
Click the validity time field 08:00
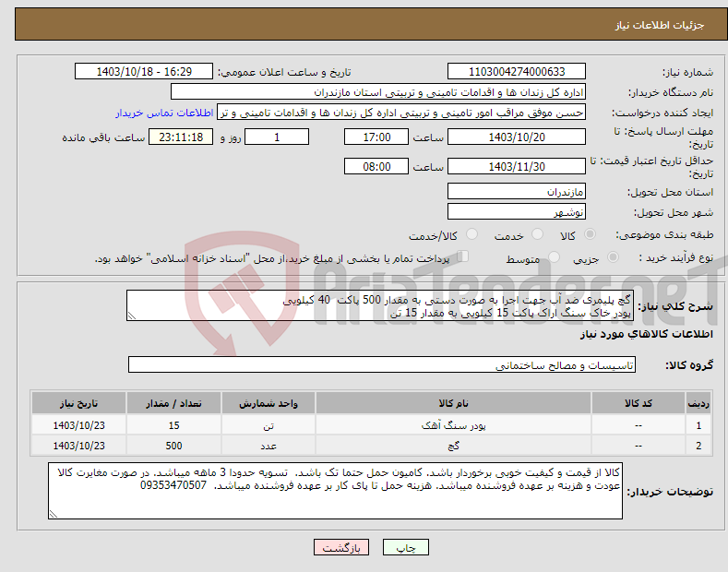[x=376, y=166]
